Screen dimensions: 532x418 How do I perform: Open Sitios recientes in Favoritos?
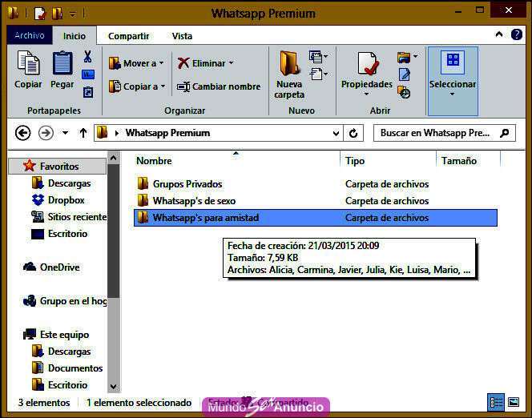point(69,217)
